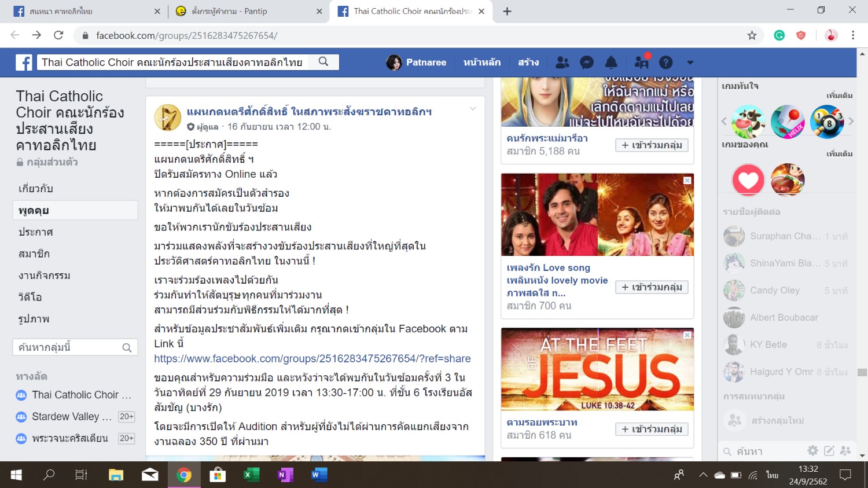Open OneNote from the taskbar
Viewport: 868px width, 488px height.
point(285,475)
